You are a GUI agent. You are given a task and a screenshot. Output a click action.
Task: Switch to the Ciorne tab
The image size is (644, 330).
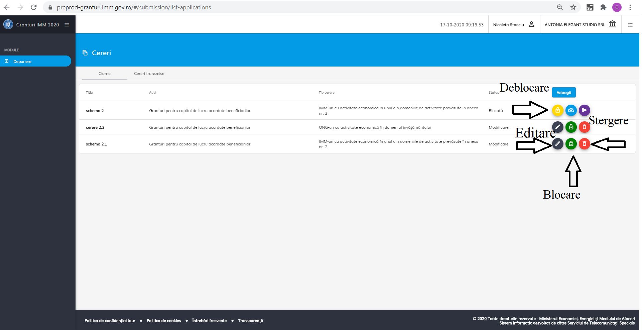[104, 74]
